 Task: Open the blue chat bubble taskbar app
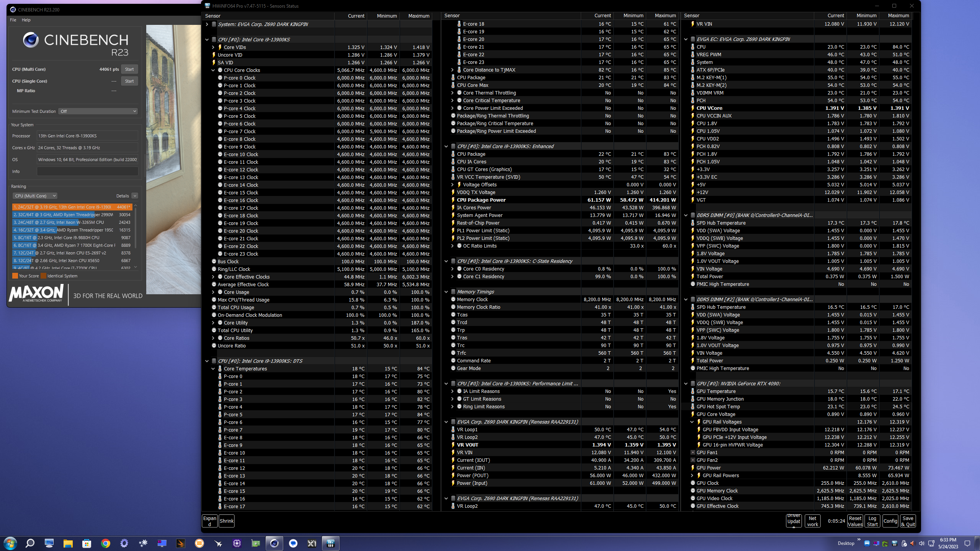coord(293,543)
